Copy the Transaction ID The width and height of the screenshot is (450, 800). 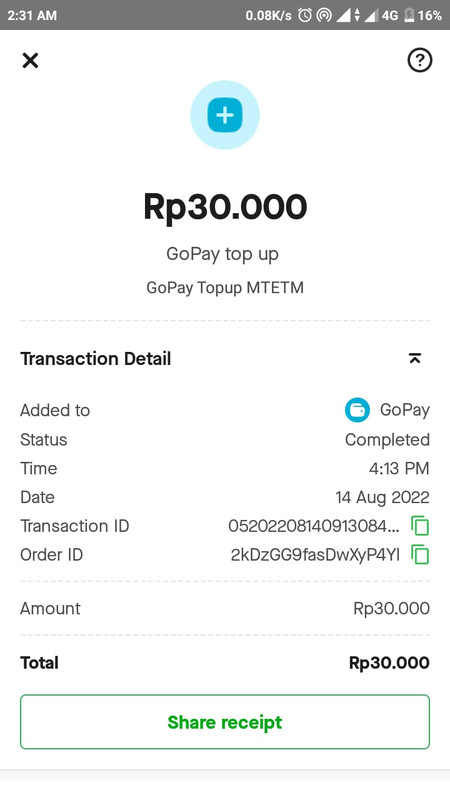pos(420,526)
